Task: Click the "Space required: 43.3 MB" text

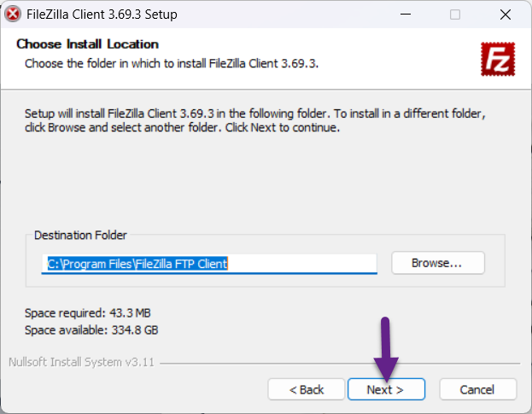Action: [88, 312]
